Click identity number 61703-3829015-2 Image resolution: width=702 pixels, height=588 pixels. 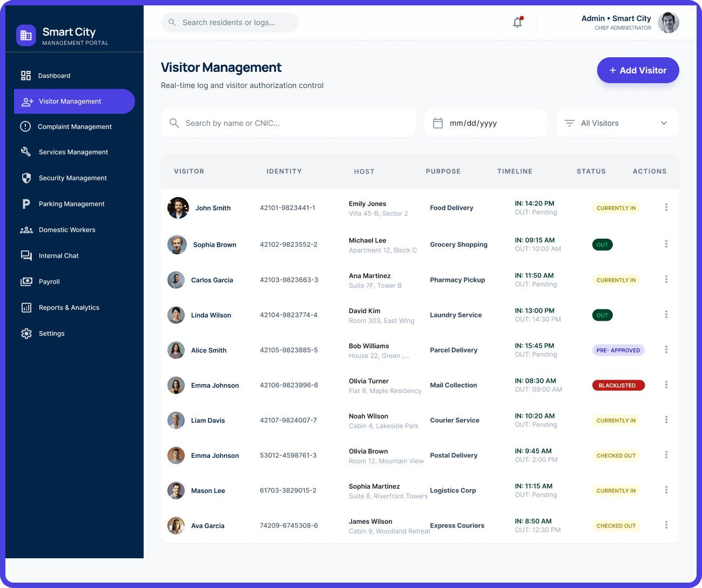(288, 491)
